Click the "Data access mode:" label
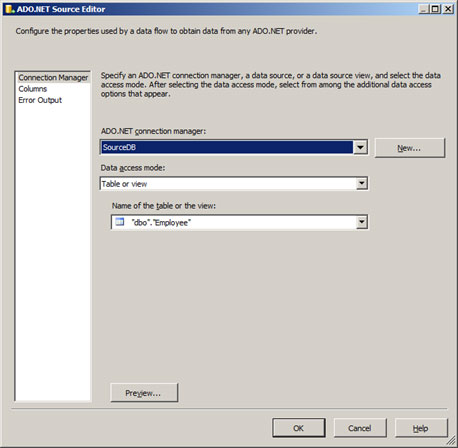 tap(133, 168)
